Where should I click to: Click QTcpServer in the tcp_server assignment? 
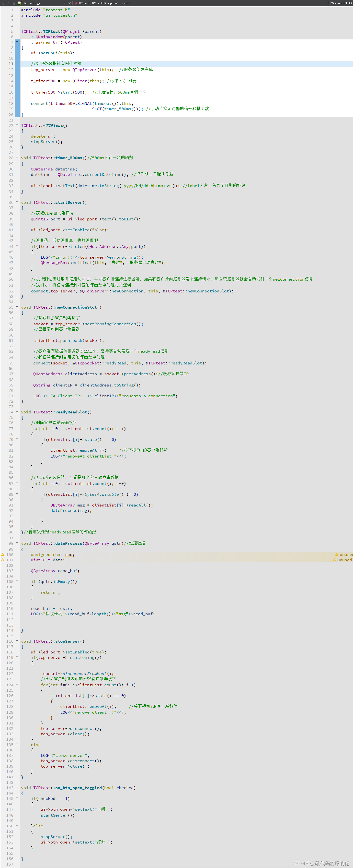[84, 70]
